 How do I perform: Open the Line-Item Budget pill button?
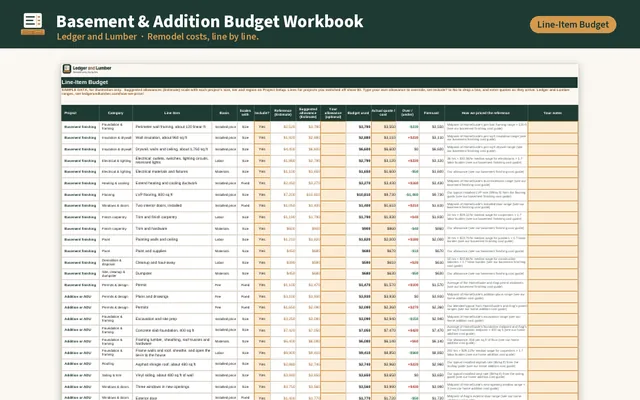point(573,24)
